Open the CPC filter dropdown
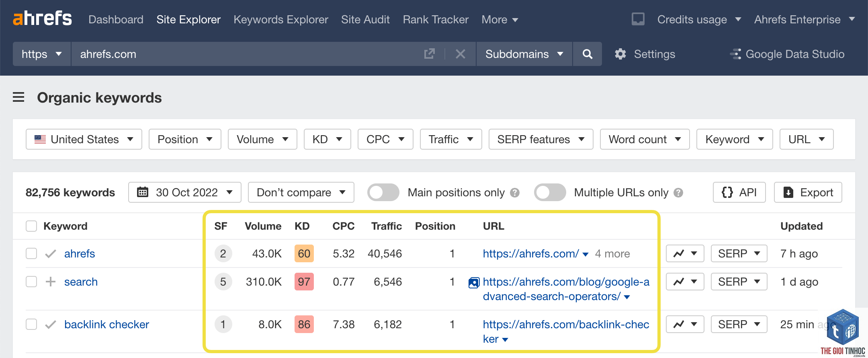Image resolution: width=868 pixels, height=358 pixels. pyautogui.click(x=385, y=139)
